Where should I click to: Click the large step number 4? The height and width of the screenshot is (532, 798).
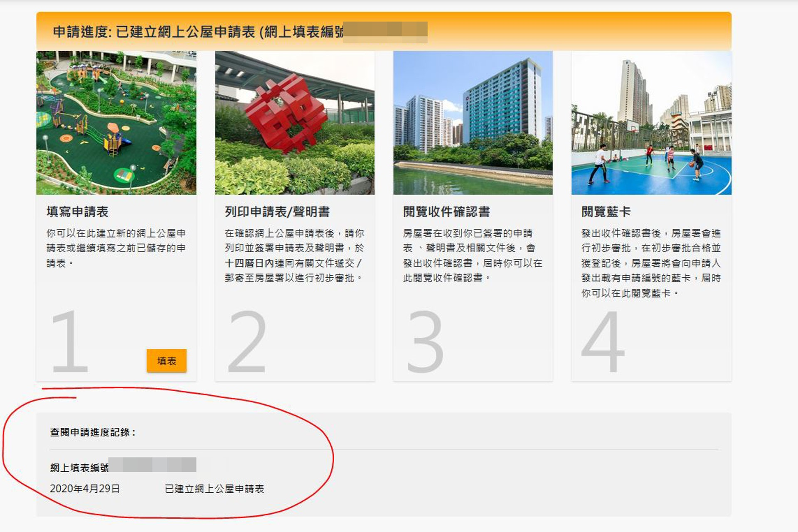[603, 341]
